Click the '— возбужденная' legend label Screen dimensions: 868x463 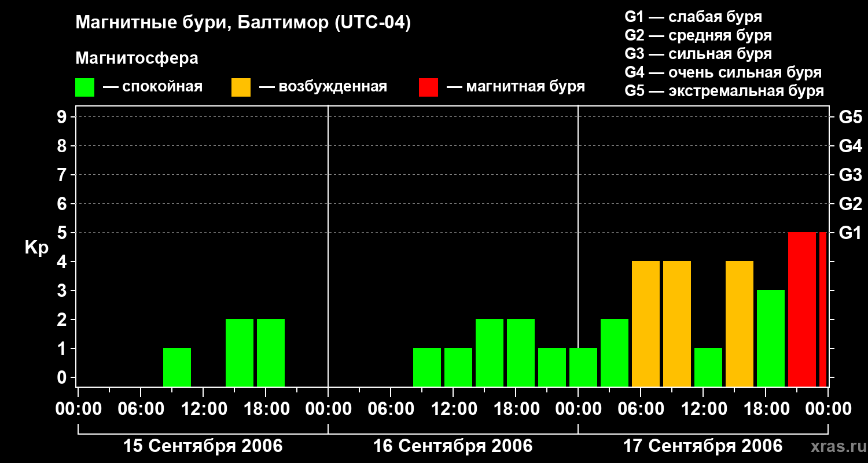[x=323, y=87]
